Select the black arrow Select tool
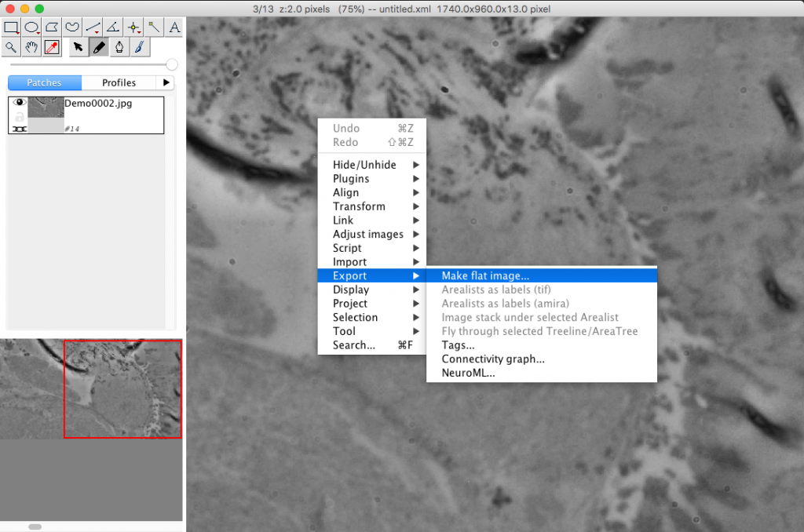Screen dimensions: 804x532 pos(78,47)
